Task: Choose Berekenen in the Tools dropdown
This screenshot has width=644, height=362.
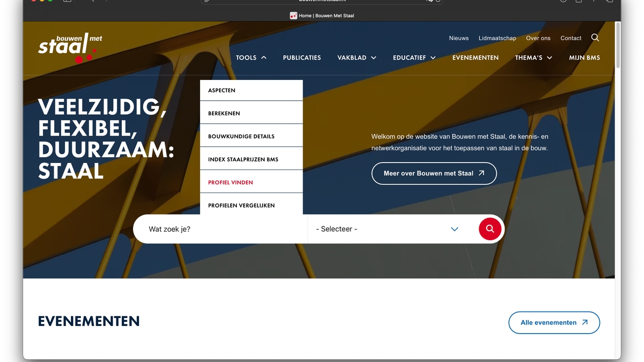Action: coord(224,114)
